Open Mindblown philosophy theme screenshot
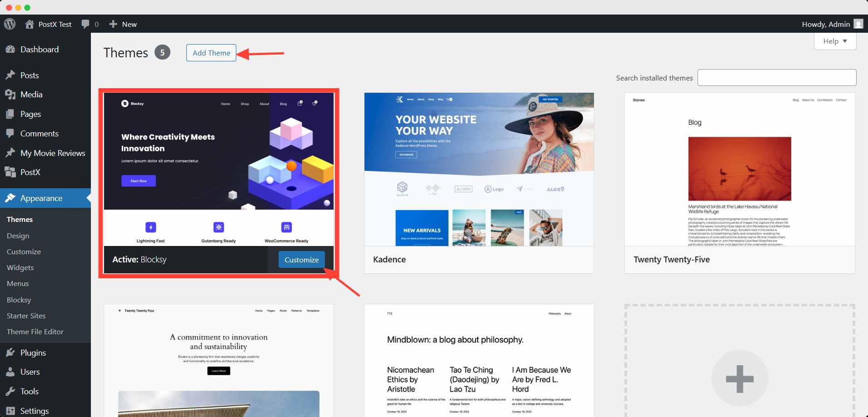 coord(479,361)
